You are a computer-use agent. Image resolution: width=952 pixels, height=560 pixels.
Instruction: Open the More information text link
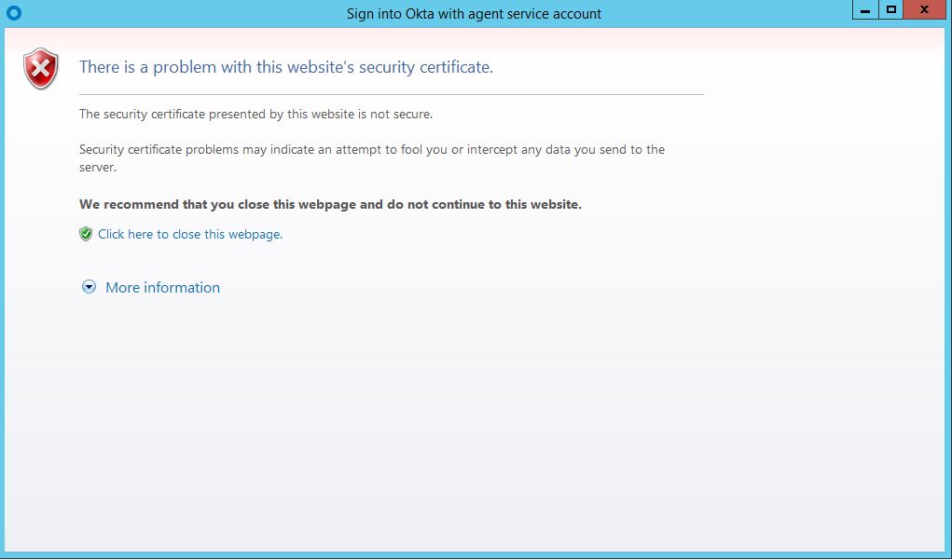click(x=162, y=288)
